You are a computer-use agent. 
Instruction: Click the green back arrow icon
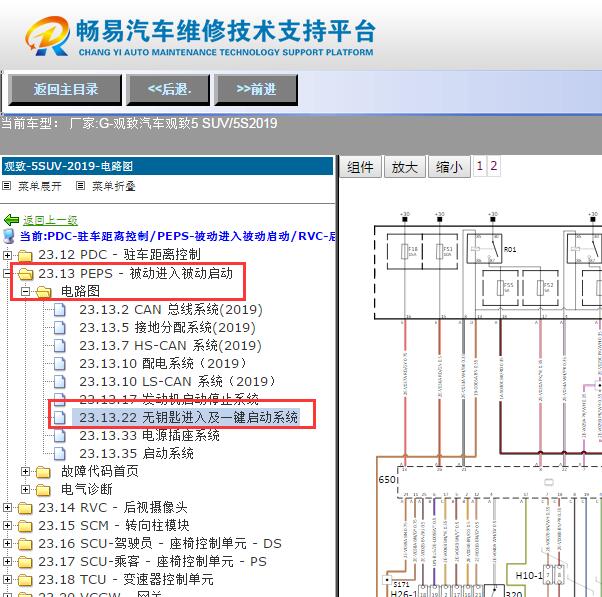pyautogui.click(x=11, y=220)
